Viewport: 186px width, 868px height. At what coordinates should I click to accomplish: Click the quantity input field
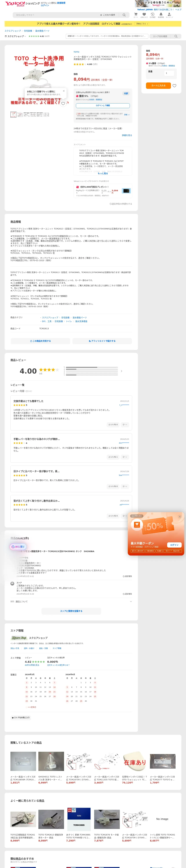[169, 73]
